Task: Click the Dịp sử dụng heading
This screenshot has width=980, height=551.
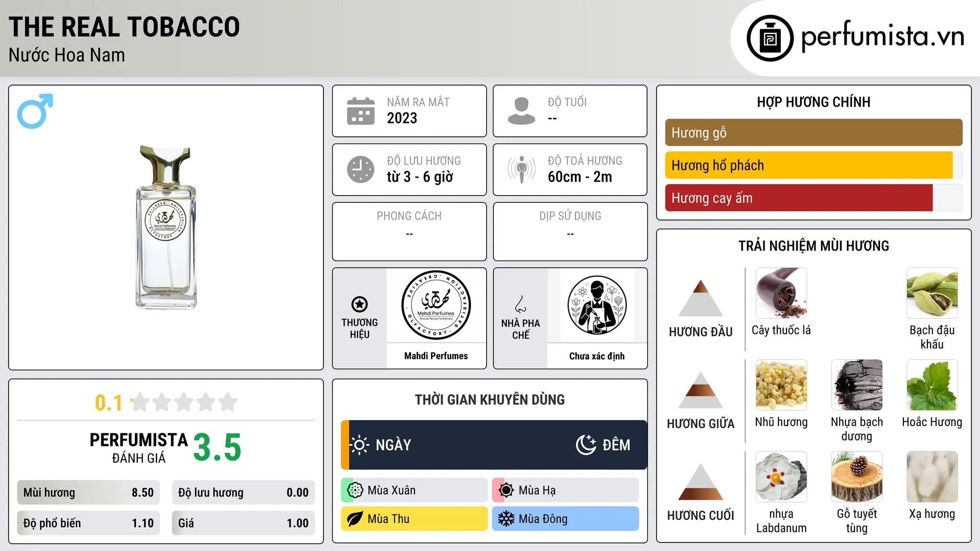Action: coord(570,216)
